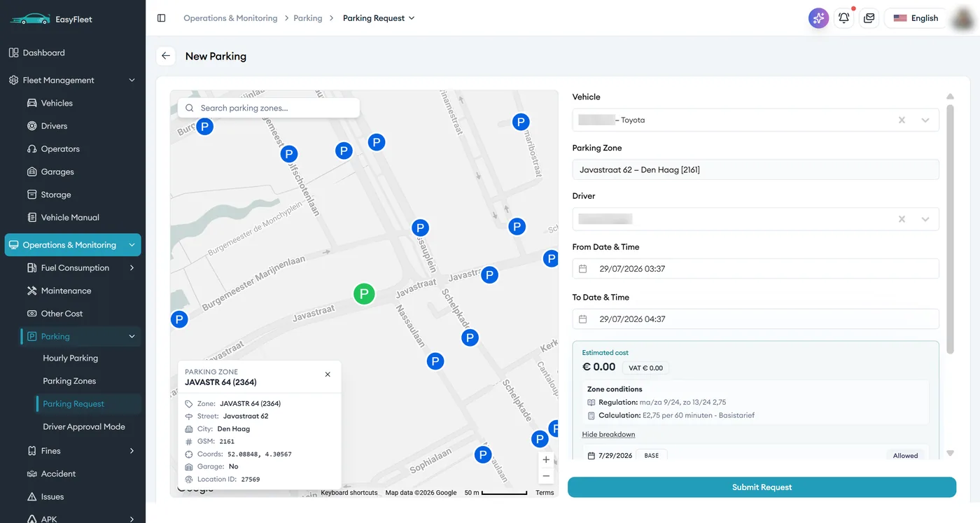Screen dimensions: 980x523
Task: Open the Driver dropdown arrow
Action: pos(925,219)
